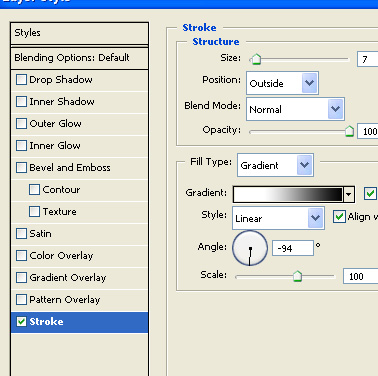Click the Opacity value field showing 100
This screenshot has width=378, height=376.
367,131
